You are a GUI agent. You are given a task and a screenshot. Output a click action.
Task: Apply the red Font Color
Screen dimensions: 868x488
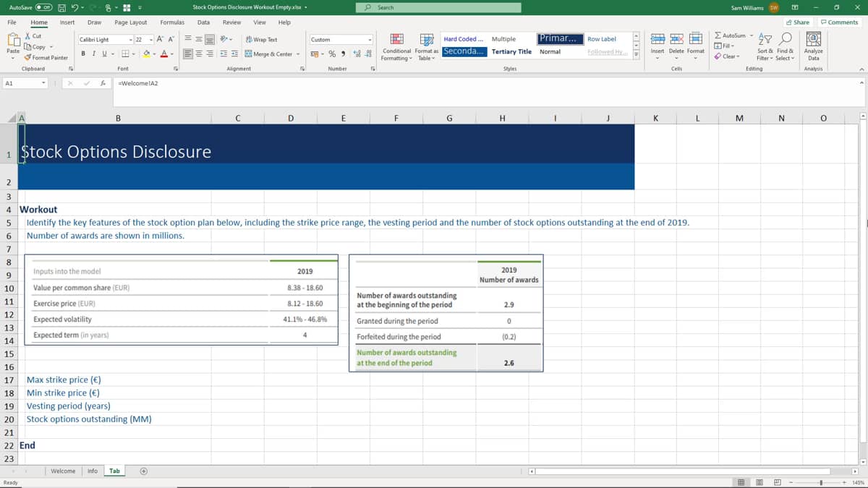pos(164,53)
